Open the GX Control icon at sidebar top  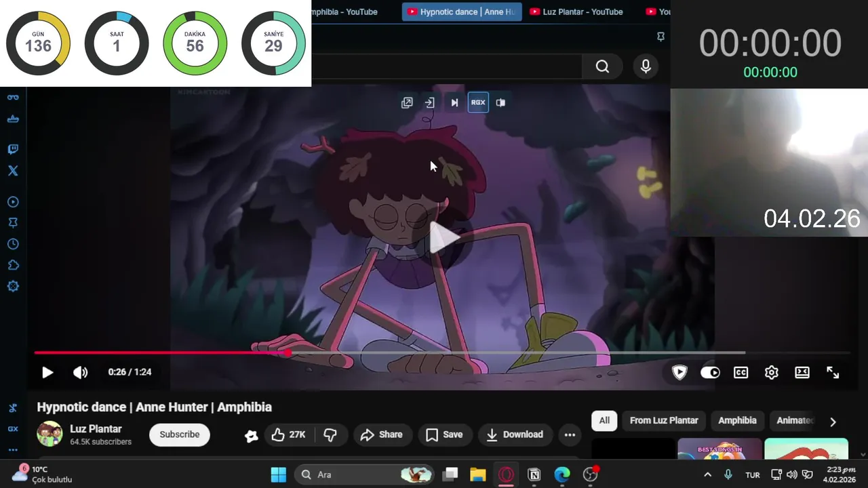(x=13, y=97)
